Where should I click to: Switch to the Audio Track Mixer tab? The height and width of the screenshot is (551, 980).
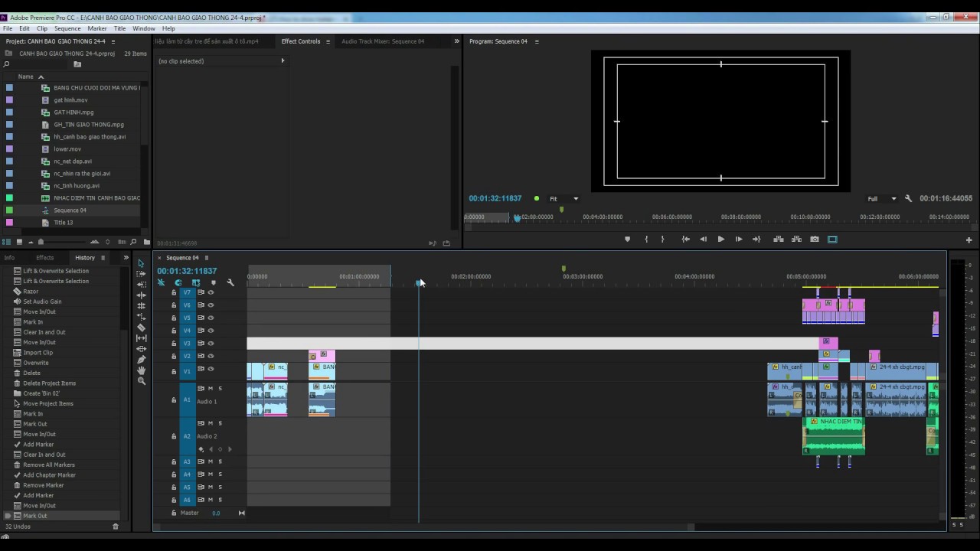click(x=383, y=41)
